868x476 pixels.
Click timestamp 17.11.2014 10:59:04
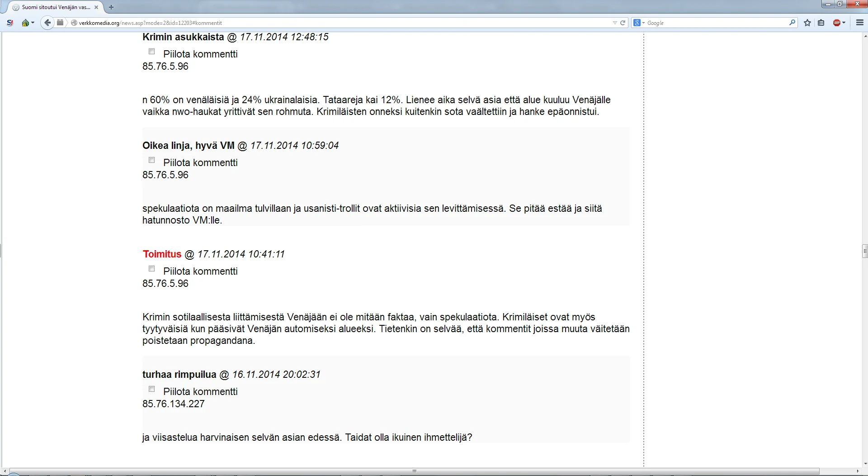click(x=295, y=145)
